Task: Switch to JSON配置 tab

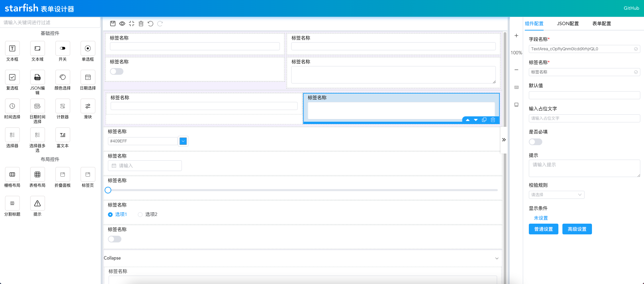Action: click(568, 23)
